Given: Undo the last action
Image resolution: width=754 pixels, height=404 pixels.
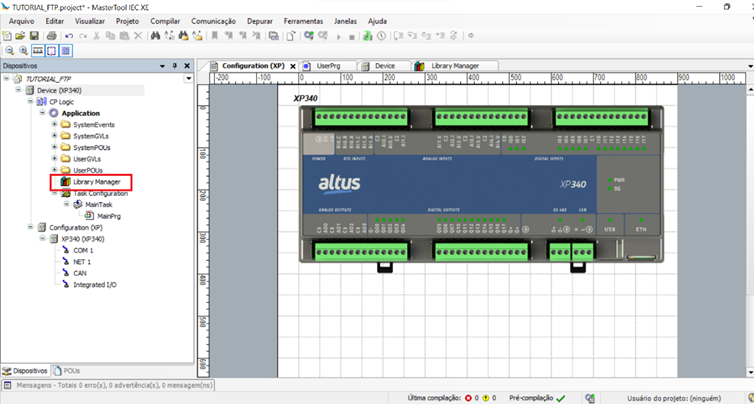Looking at the screenshot, I should coord(69,36).
